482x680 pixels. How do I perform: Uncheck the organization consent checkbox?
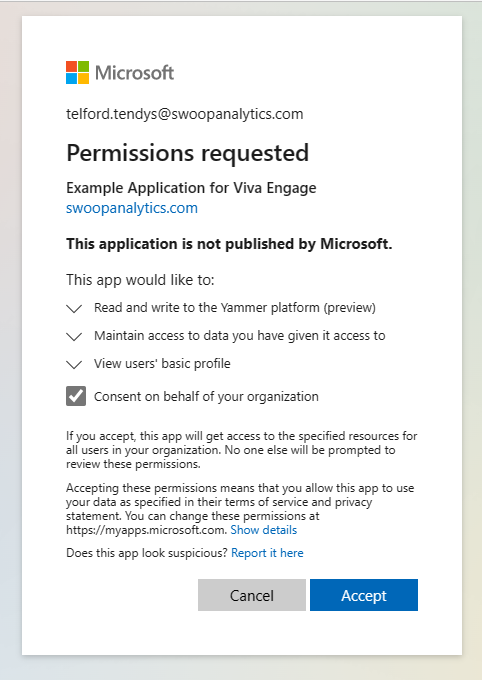76,396
